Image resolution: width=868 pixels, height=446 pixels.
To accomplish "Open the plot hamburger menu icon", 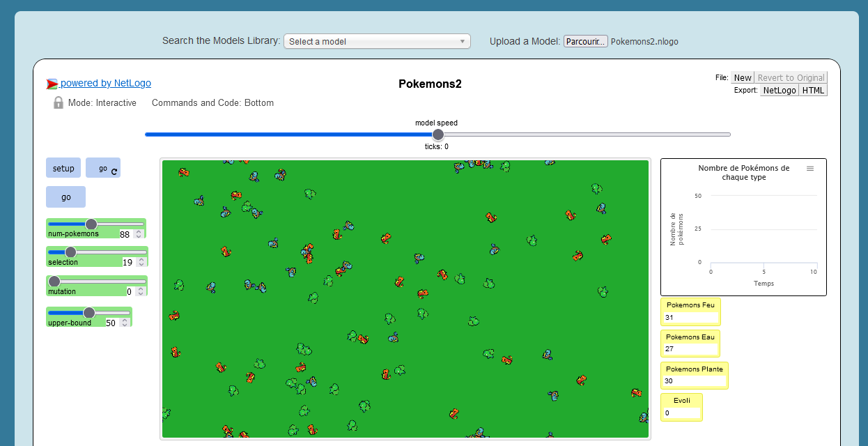I will [809, 169].
